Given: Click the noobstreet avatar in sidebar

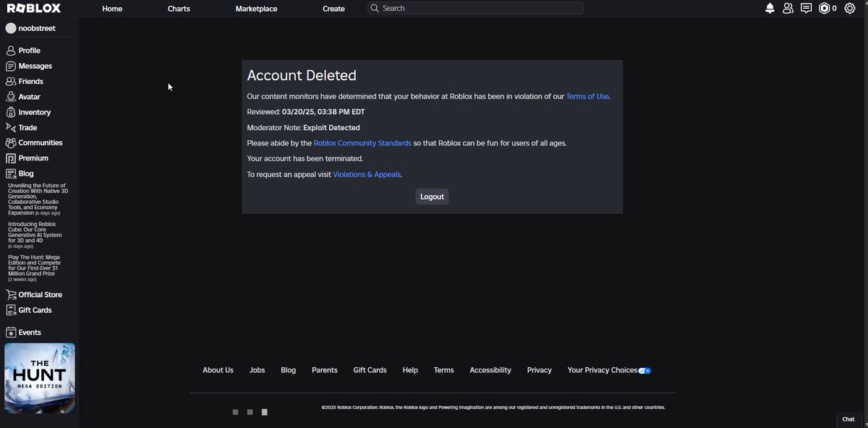Looking at the screenshot, I should coord(11,28).
